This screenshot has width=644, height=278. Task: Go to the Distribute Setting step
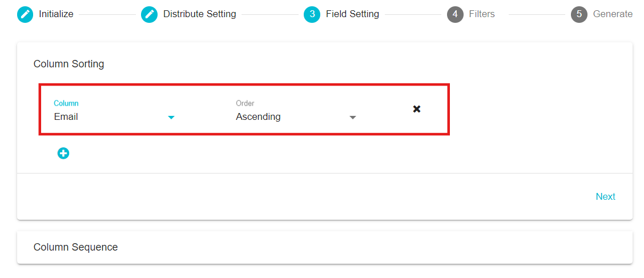[200, 14]
